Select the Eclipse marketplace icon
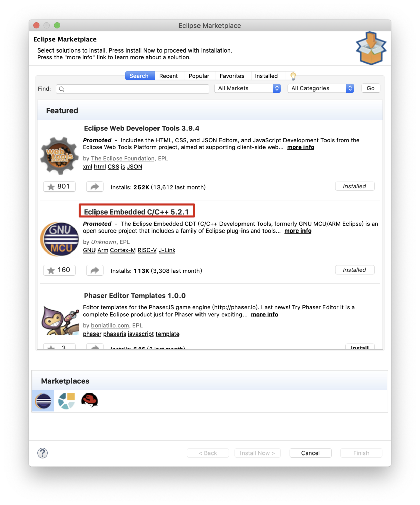 [x=43, y=401]
